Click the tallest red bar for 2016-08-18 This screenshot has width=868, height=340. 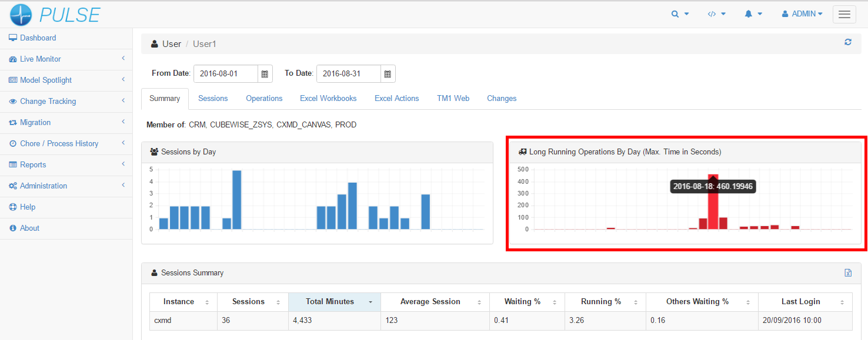click(713, 206)
